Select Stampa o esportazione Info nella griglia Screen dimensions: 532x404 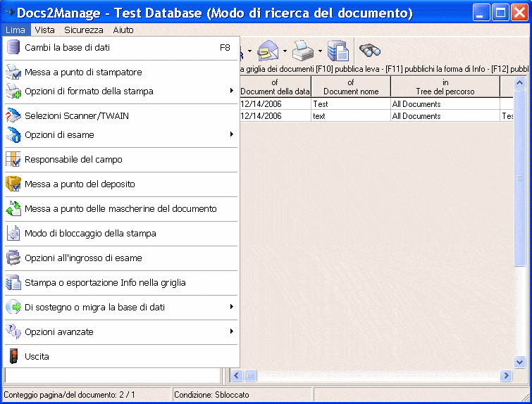[x=120, y=283]
